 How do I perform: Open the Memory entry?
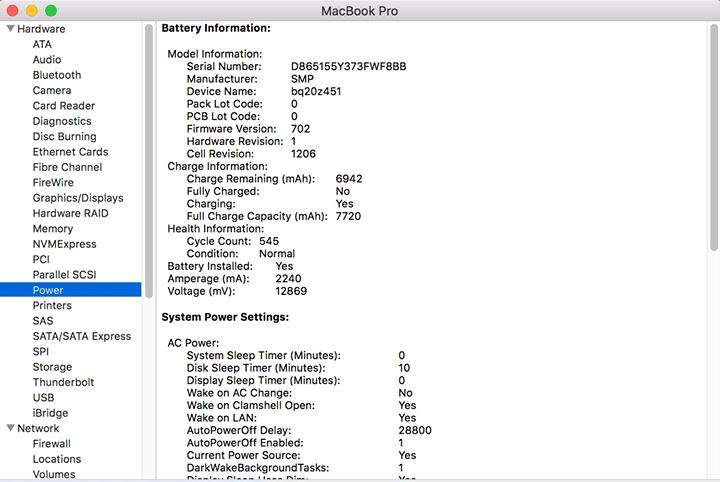click(x=53, y=229)
